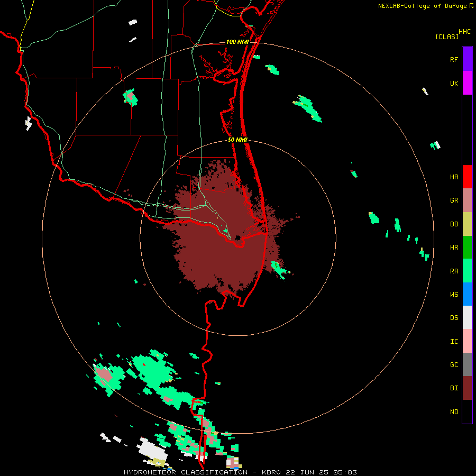The image size is (476, 476).
Task: Click the 'HHC' product label
Action: [x=464, y=32]
